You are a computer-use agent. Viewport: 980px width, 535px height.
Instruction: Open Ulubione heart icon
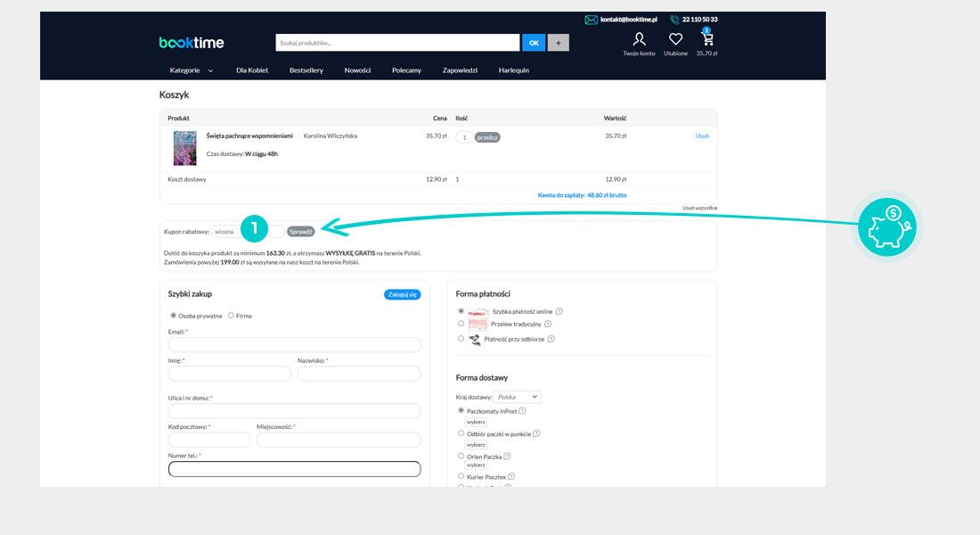[675, 39]
